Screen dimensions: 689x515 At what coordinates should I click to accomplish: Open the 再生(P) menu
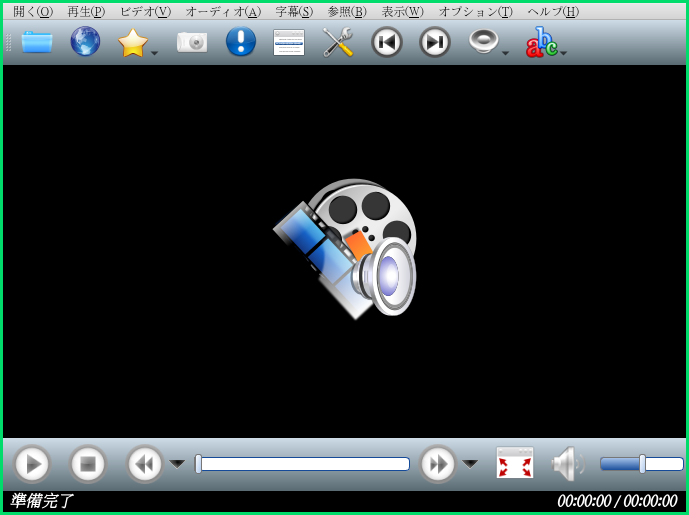click(x=86, y=12)
